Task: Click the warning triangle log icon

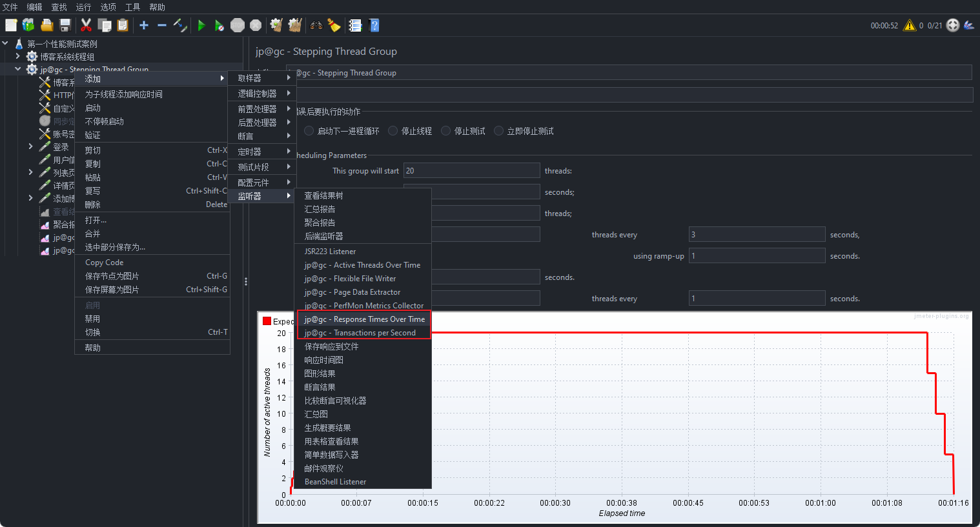Action: click(910, 25)
